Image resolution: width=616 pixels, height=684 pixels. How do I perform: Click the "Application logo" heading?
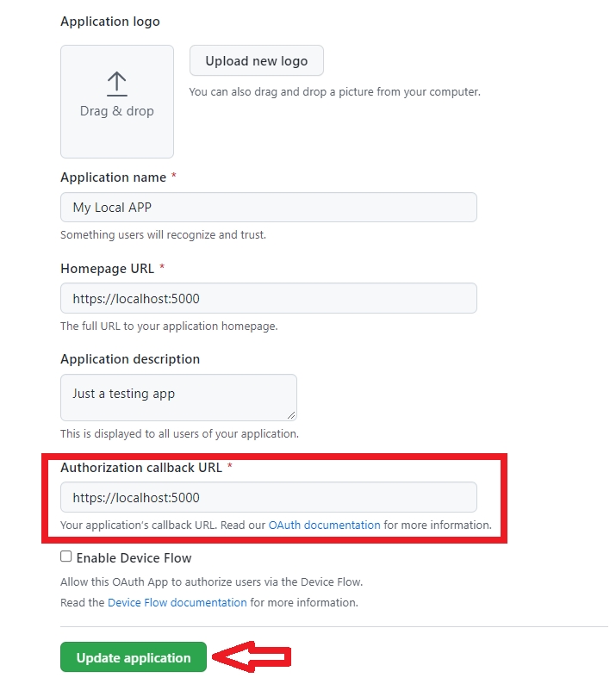(x=109, y=22)
